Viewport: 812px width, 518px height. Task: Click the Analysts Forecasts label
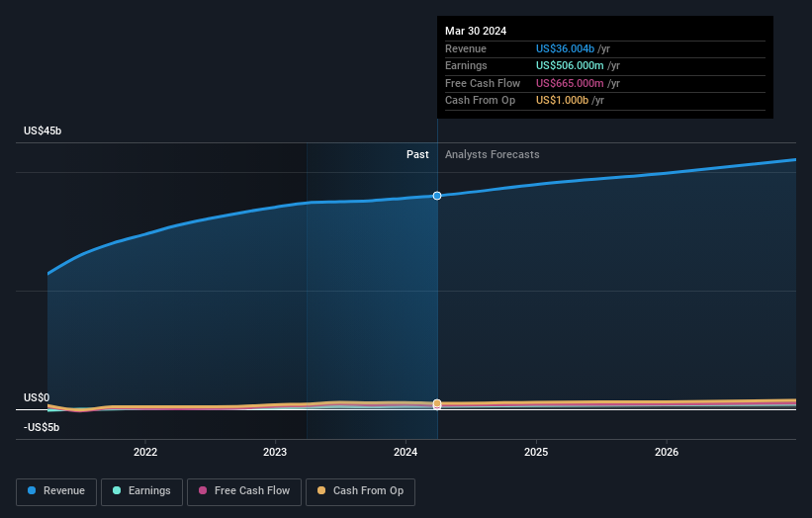tap(492, 154)
